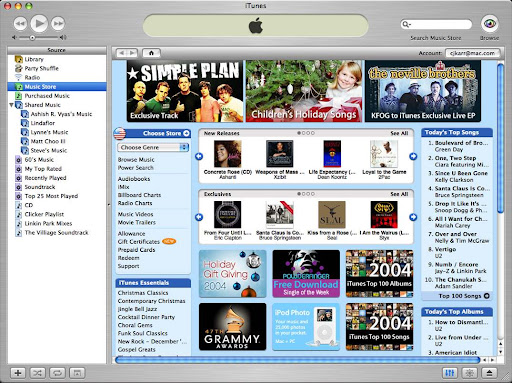Select Library in the Source list
Screen dimensions: 512x383
[57, 59]
